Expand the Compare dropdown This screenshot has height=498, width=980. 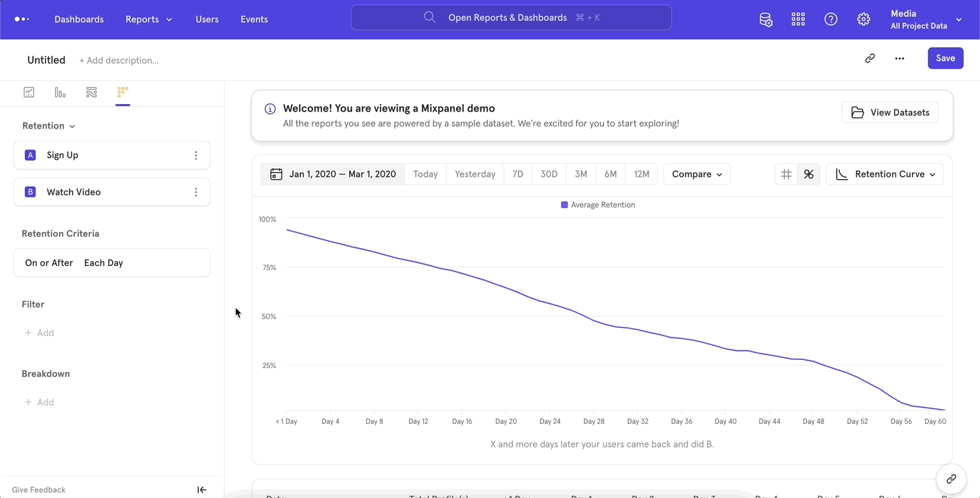coord(696,173)
